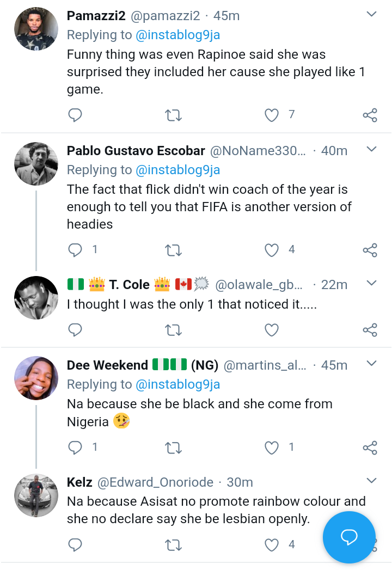The width and height of the screenshot is (392, 570).
Task: Share Pamazzi2's tweet
Action: (370, 115)
